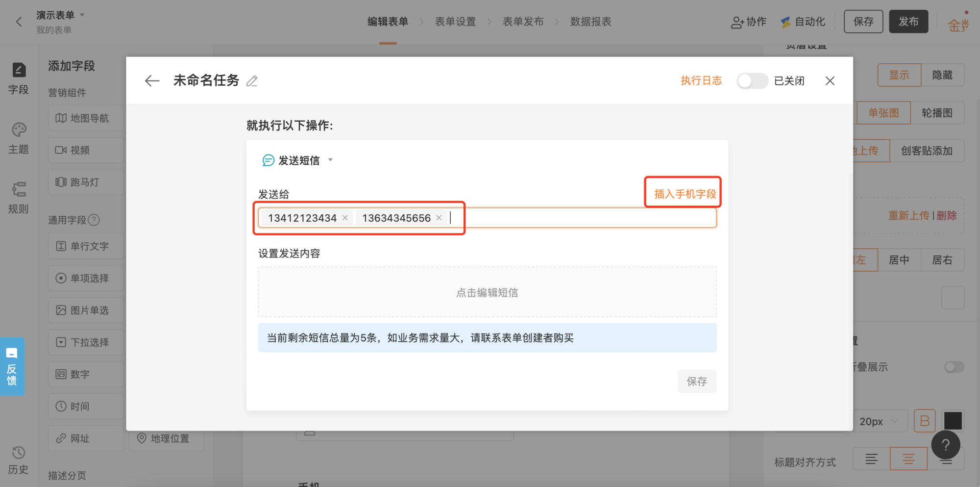The height and width of the screenshot is (487, 980).
Task: Switch to 数据报表 tab
Action: pos(590,22)
